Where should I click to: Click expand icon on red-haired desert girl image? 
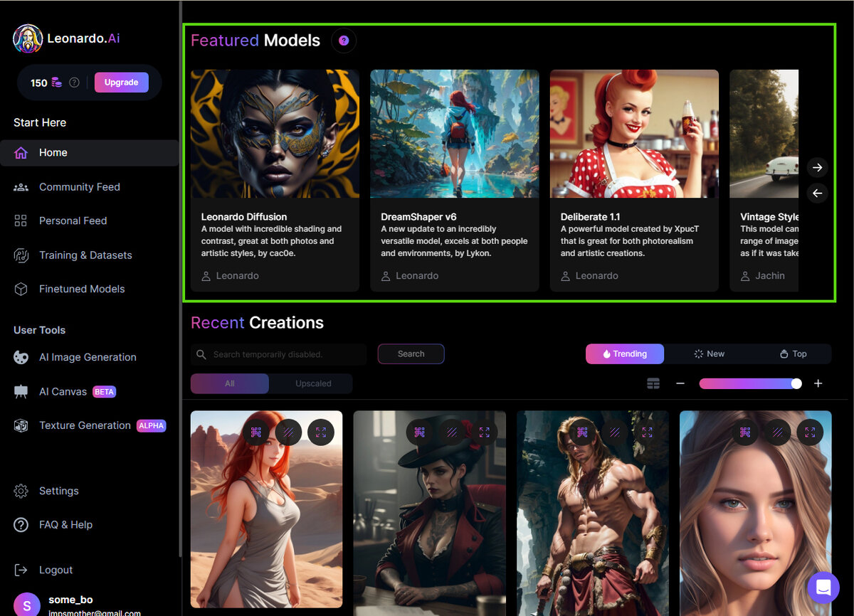(321, 432)
